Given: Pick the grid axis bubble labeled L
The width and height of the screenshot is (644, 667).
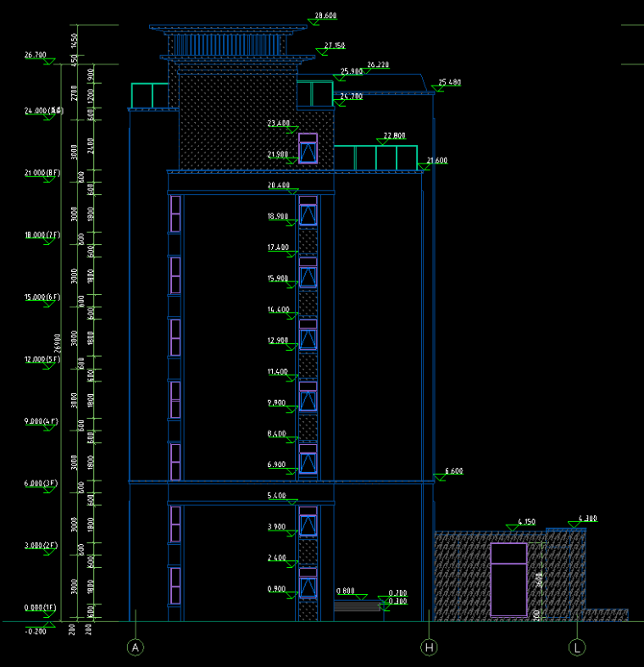Looking at the screenshot, I should coord(577,648).
